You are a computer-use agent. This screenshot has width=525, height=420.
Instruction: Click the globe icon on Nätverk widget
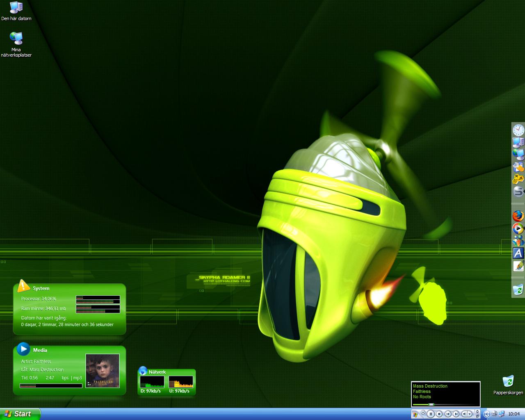pyautogui.click(x=143, y=371)
